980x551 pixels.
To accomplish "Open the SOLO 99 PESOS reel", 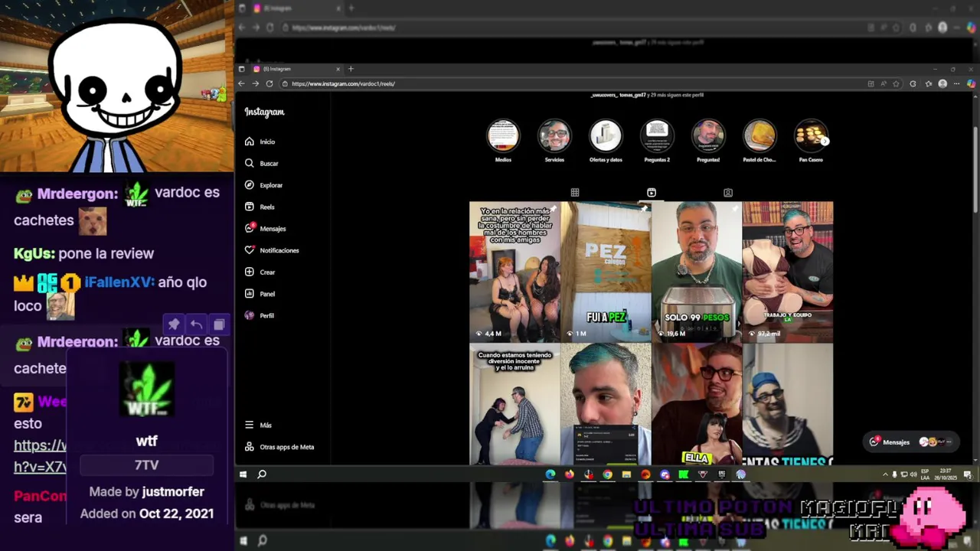I will [697, 272].
